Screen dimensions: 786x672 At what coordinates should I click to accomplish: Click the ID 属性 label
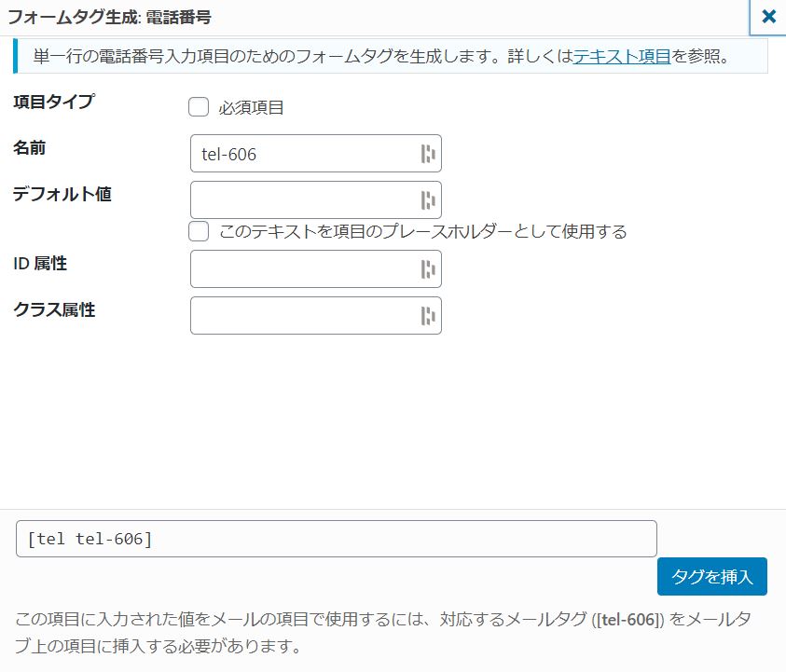[40, 264]
